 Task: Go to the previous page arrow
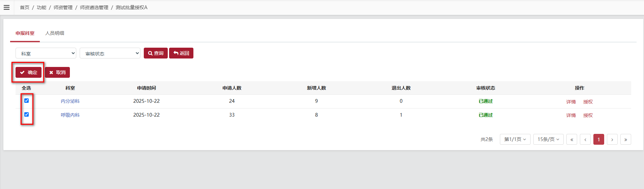[x=585, y=139]
